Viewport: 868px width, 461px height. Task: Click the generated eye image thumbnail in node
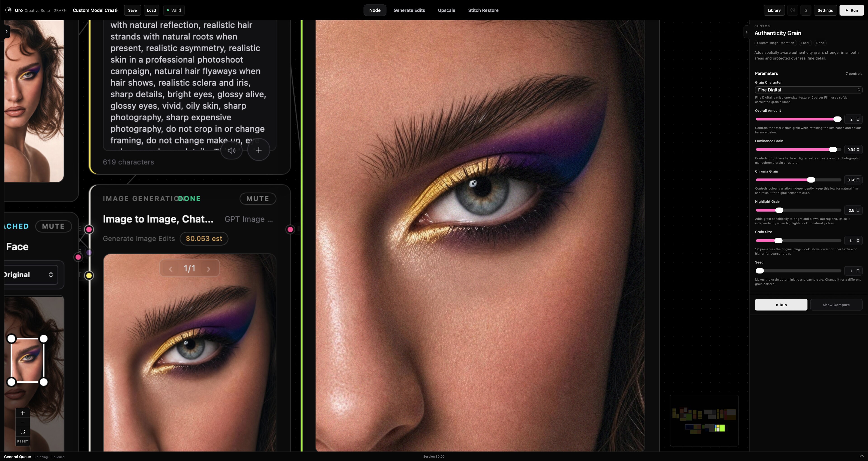pyautogui.click(x=190, y=353)
